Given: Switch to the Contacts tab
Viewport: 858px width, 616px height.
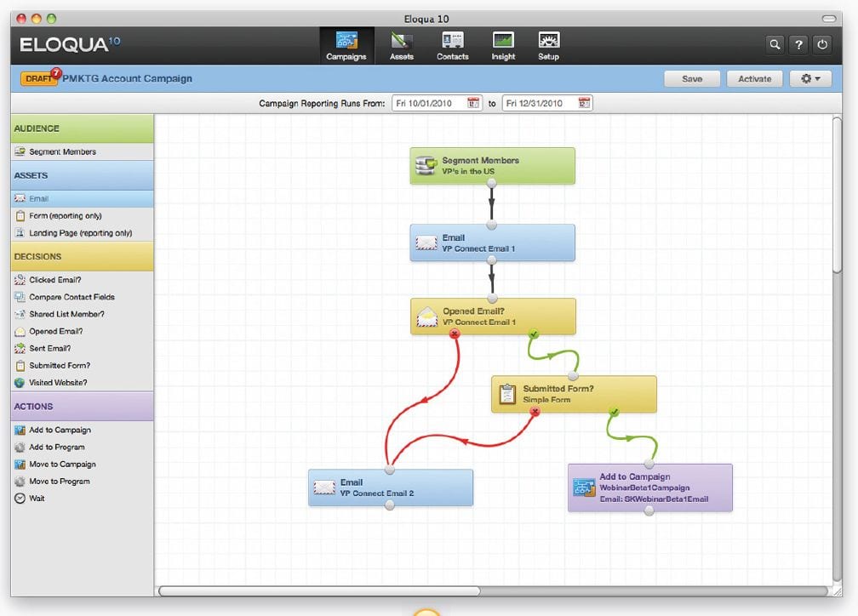Looking at the screenshot, I should pyautogui.click(x=453, y=46).
